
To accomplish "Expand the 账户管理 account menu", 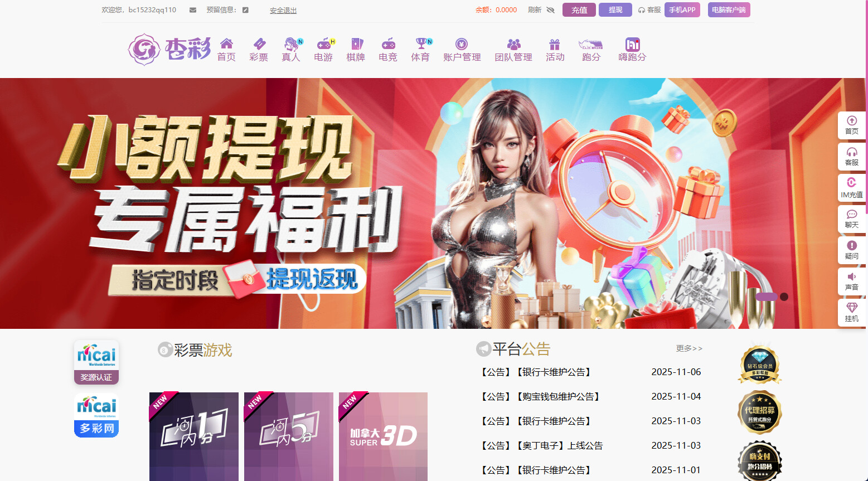I will [462, 50].
